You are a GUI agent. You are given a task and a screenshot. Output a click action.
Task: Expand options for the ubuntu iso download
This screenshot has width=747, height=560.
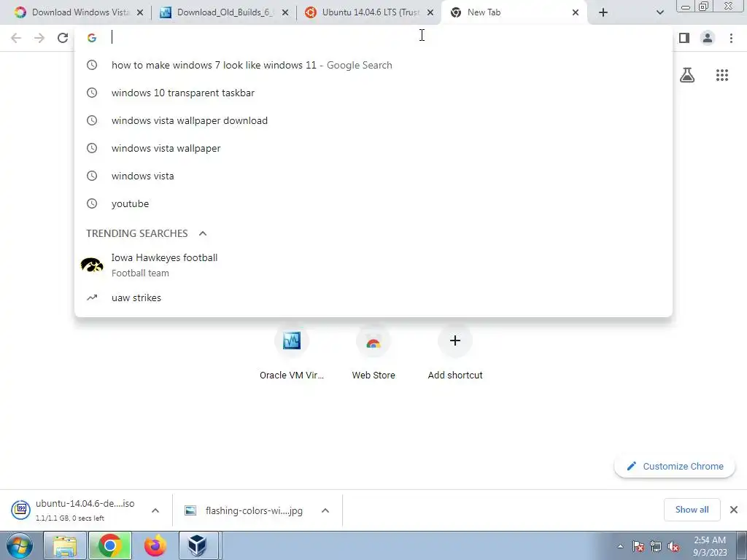click(x=155, y=510)
